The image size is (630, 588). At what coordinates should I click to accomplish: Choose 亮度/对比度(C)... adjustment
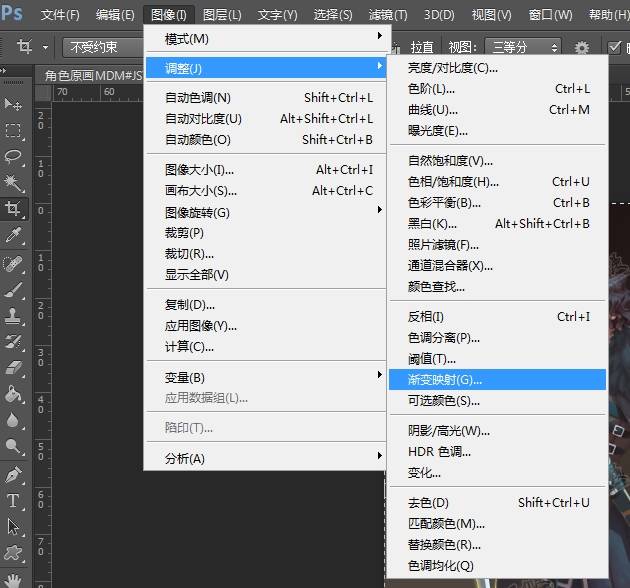(497, 68)
